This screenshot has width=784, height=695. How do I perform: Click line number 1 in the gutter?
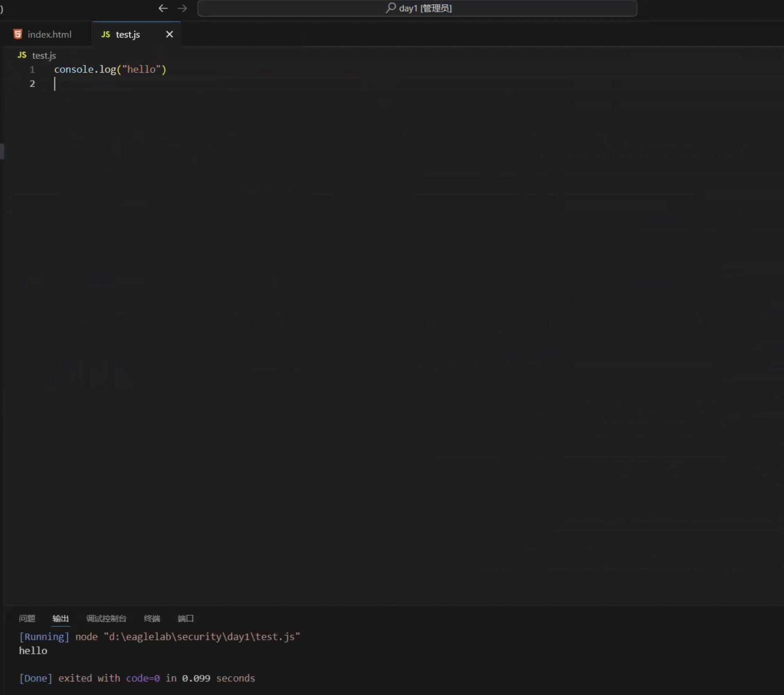point(32,69)
